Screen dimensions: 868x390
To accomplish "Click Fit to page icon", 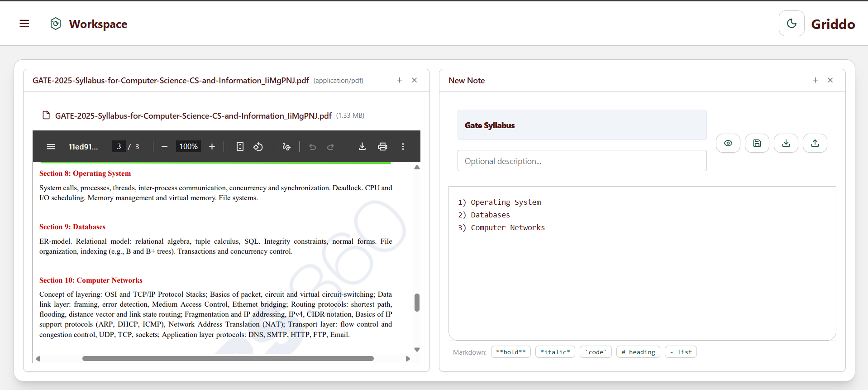I will (240, 147).
